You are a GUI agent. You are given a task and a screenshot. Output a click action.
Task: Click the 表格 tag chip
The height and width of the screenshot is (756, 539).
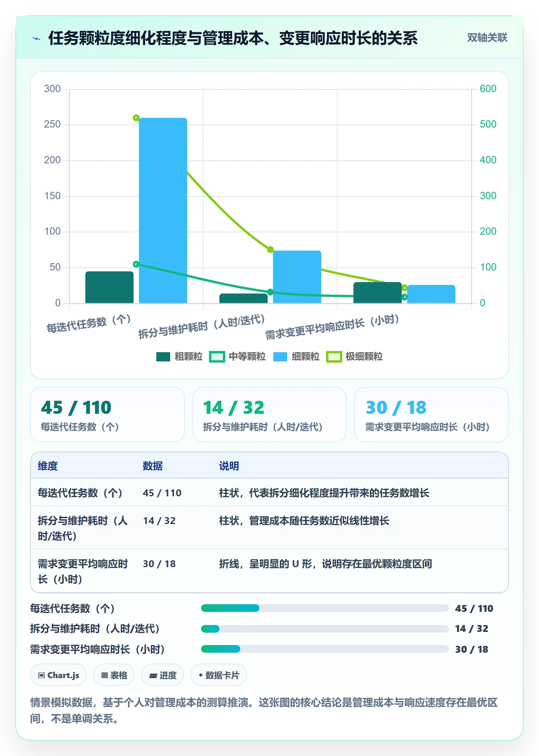tap(114, 675)
